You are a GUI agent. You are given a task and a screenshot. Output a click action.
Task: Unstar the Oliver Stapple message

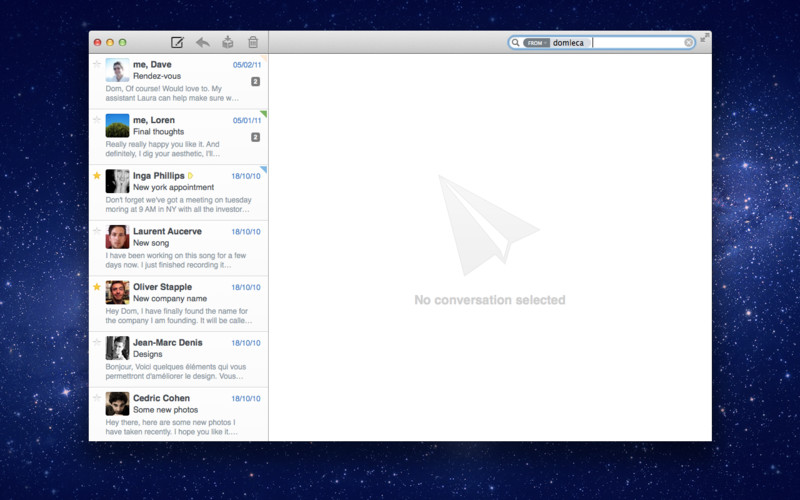(97, 287)
